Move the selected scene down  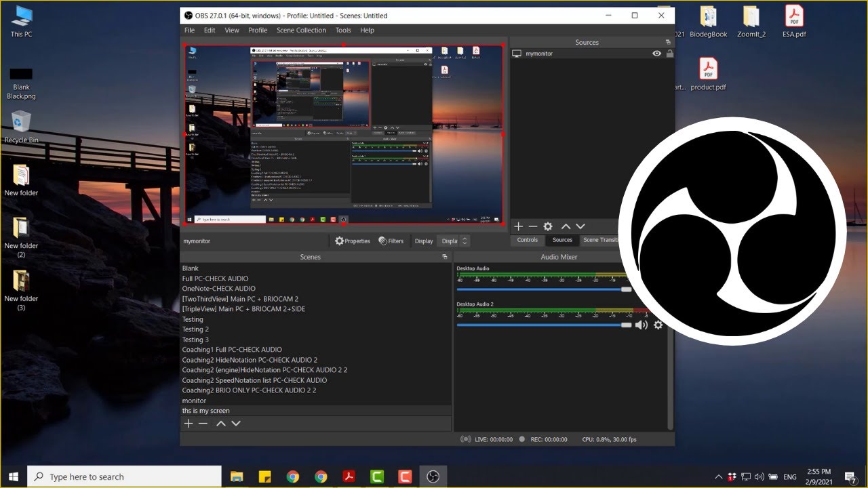236,424
